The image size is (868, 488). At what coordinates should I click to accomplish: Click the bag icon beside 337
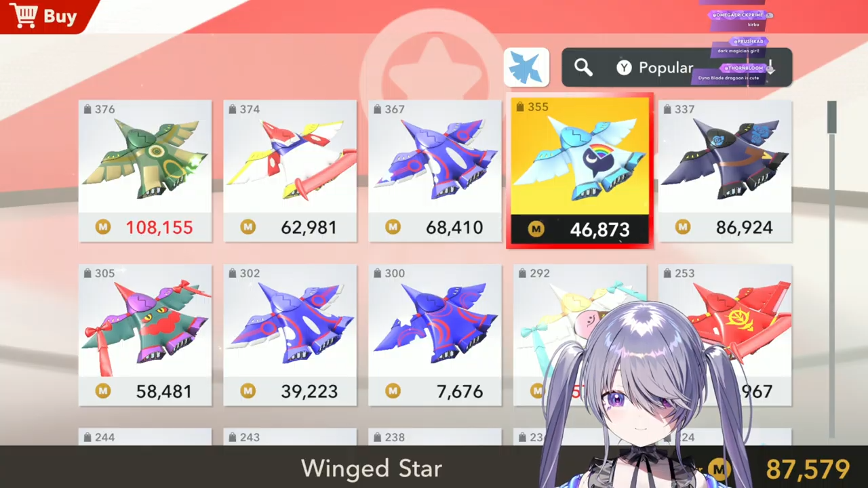point(667,109)
